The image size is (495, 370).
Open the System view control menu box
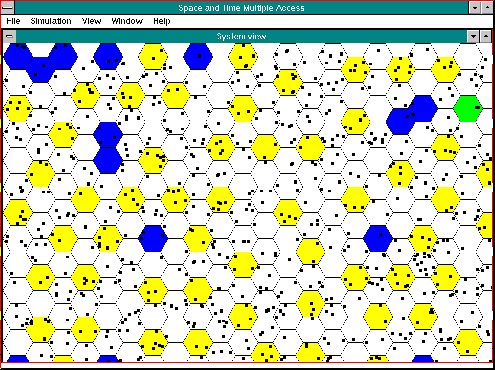pos(9,36)
